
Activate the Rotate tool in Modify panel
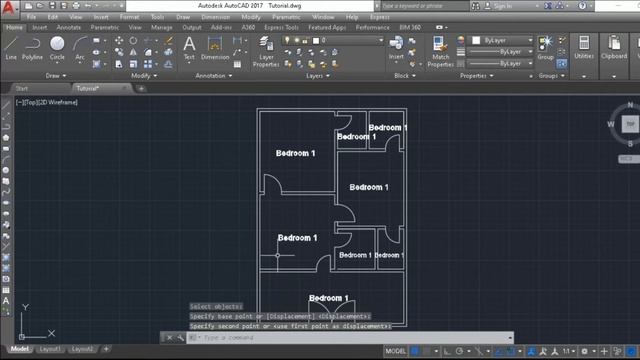(133, 40)
